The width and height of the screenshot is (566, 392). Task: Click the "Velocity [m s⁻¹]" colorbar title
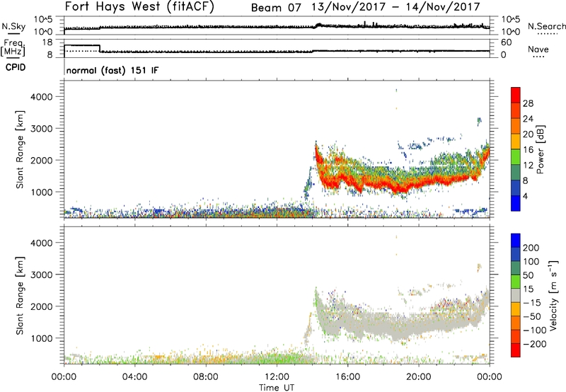click(553, 295)
